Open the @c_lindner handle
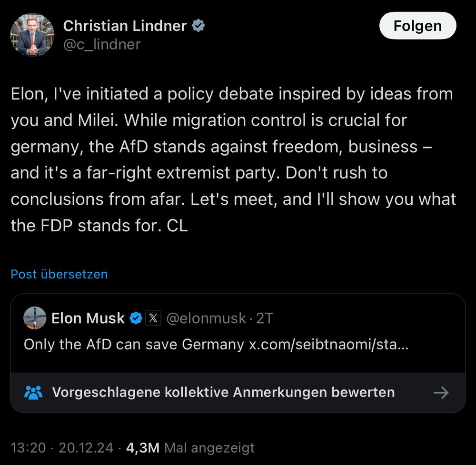This screenshot has height=465, width=476. pyautogui.click(x=102, y=44)
